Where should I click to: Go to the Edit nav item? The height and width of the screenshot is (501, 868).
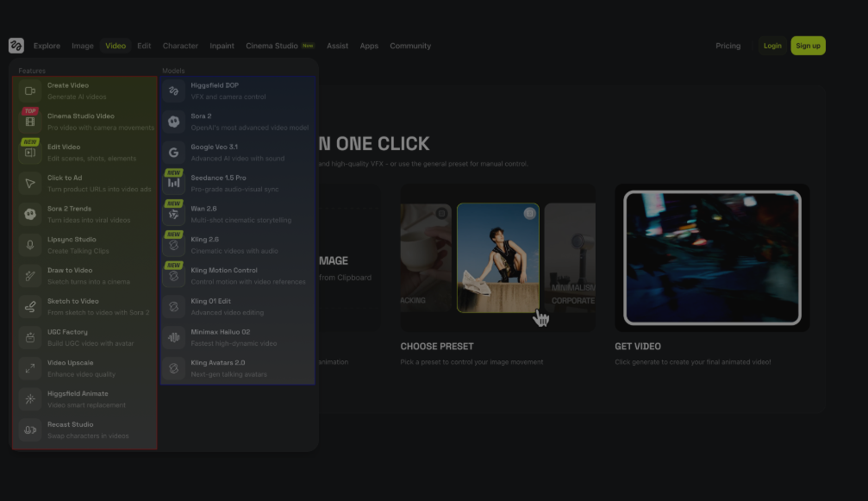144,46
